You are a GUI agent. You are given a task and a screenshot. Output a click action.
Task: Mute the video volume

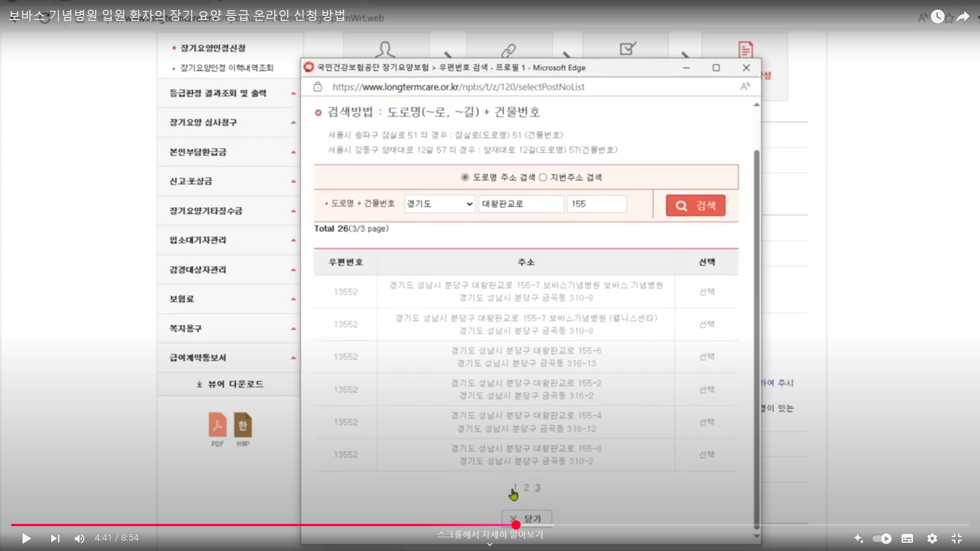(x=80, y=538)
